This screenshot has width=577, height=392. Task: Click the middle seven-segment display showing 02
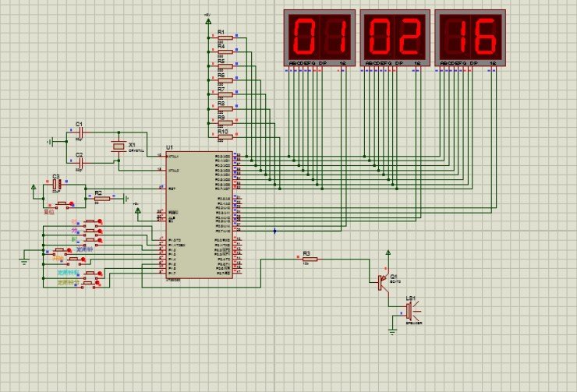tap(395, 36)
